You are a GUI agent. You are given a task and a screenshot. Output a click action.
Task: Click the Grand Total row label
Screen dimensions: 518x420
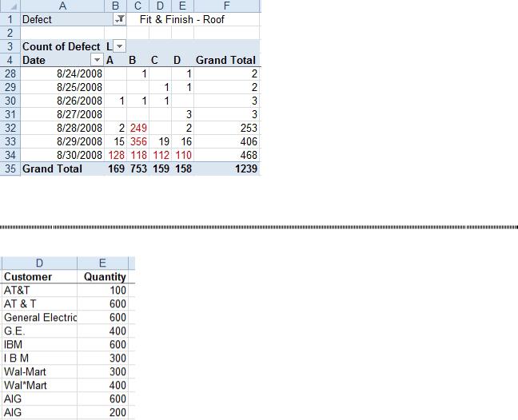[x=62, y=168]
